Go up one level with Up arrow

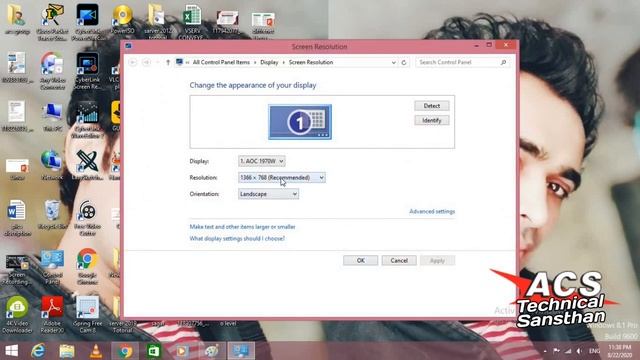(x=168, y=62)
